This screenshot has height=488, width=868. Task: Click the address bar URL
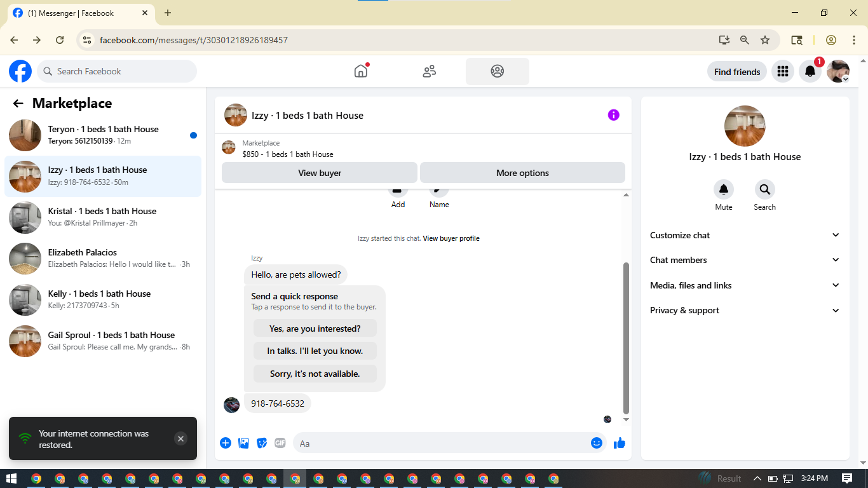click(194, 40)
